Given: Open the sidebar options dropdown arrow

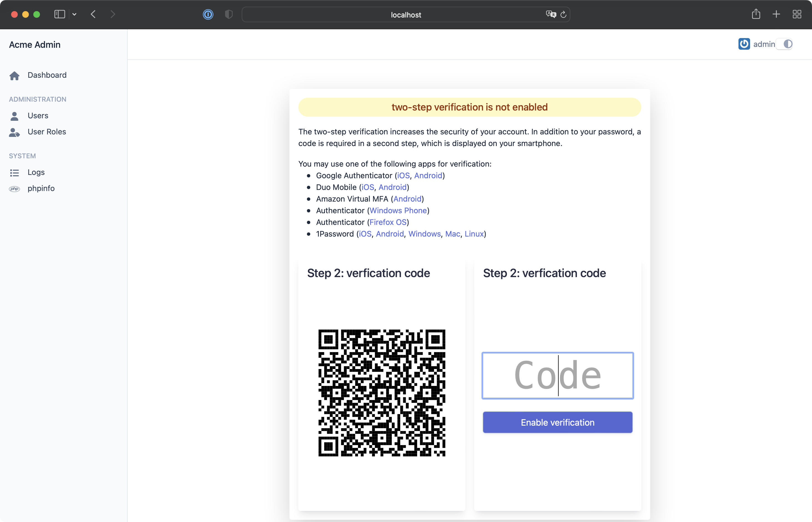Looking at the screenshot, I should [x=75, y=14].
